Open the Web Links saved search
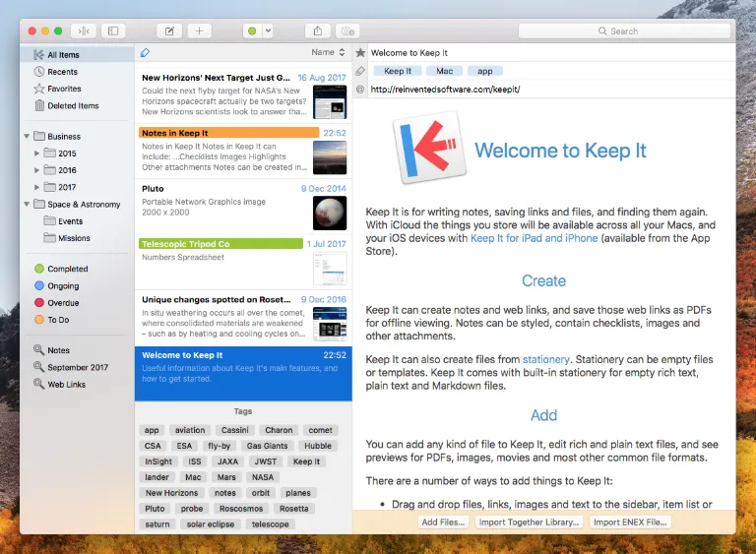Viewport: 756px width, 554px height. [x=59, y=385]
